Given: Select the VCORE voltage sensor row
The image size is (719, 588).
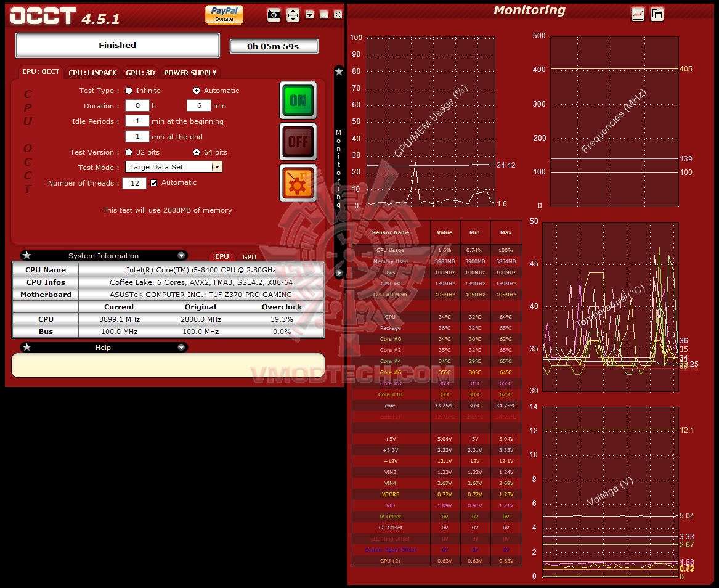Looking at the screenshot, I should 437,494.
